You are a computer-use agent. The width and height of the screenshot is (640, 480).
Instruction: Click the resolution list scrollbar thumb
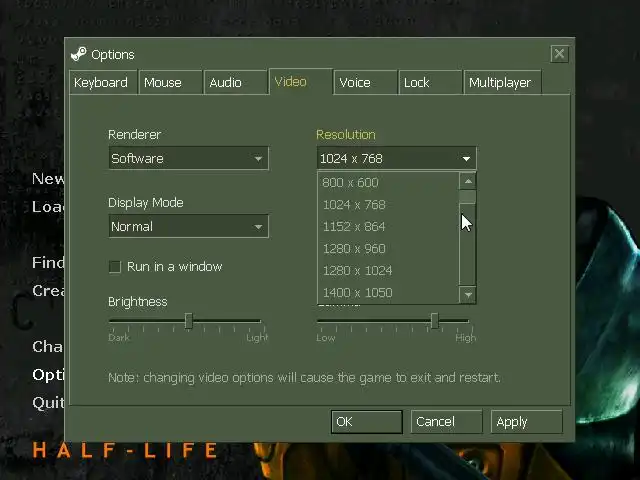click(468, 196)
